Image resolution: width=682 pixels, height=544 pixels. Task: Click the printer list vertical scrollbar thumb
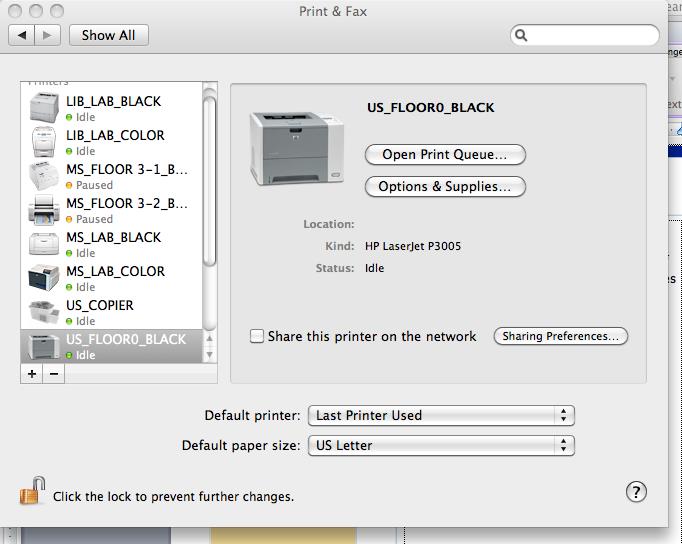210,180
